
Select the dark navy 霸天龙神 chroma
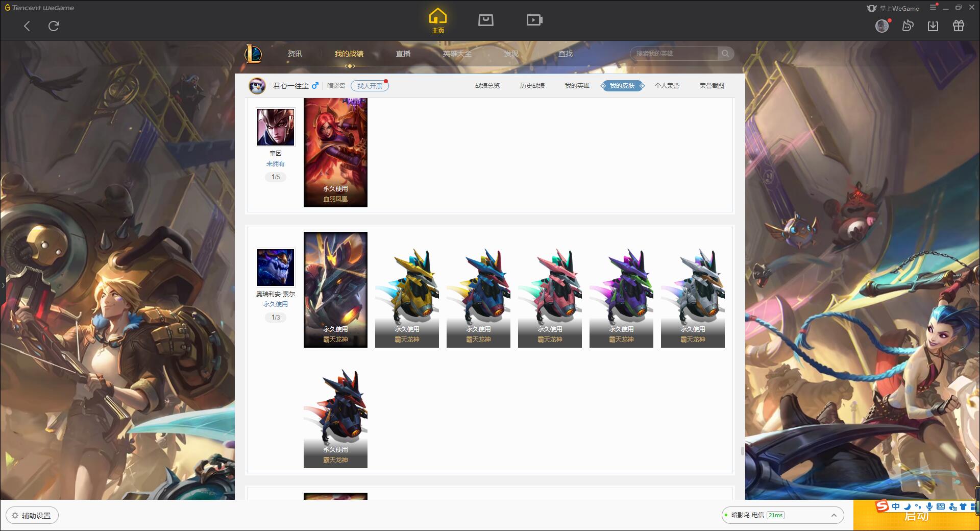pos(335,410)
